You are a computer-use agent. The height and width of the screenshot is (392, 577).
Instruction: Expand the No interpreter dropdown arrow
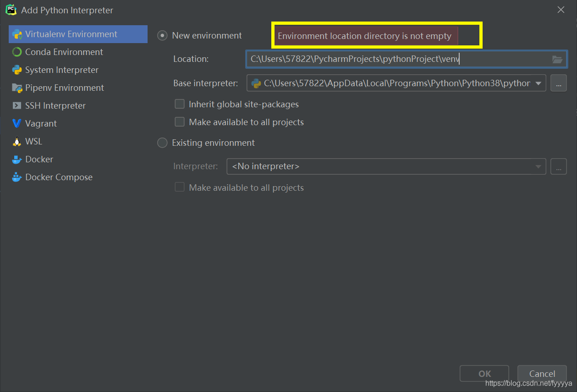539,166
